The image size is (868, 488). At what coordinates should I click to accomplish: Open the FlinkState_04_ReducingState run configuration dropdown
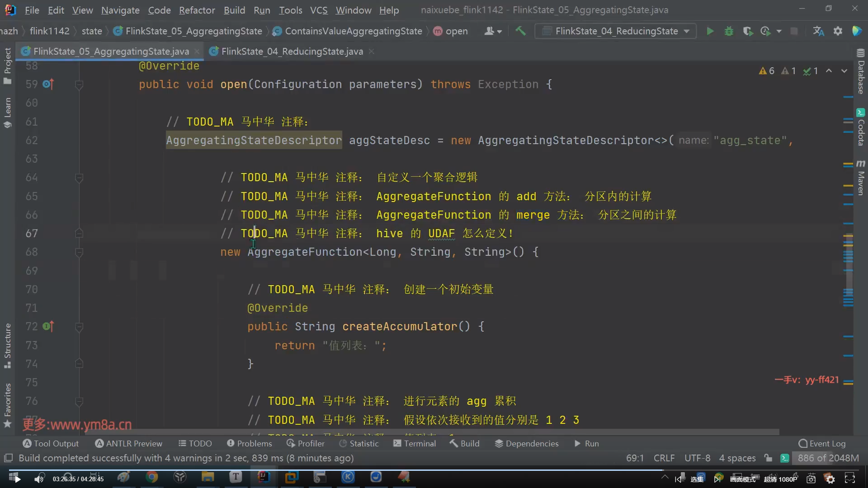[x=616, y=31]
